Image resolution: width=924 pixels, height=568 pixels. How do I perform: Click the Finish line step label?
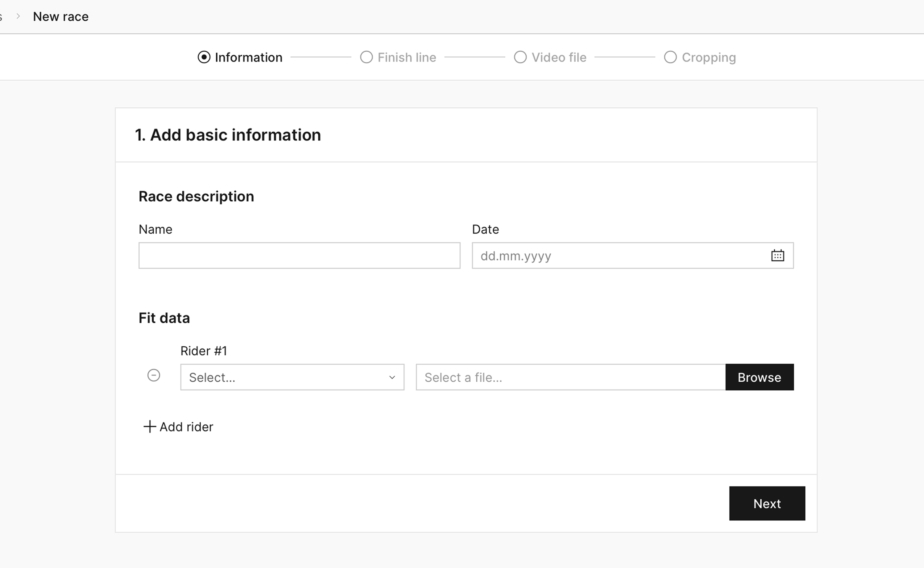coord(407,57)
